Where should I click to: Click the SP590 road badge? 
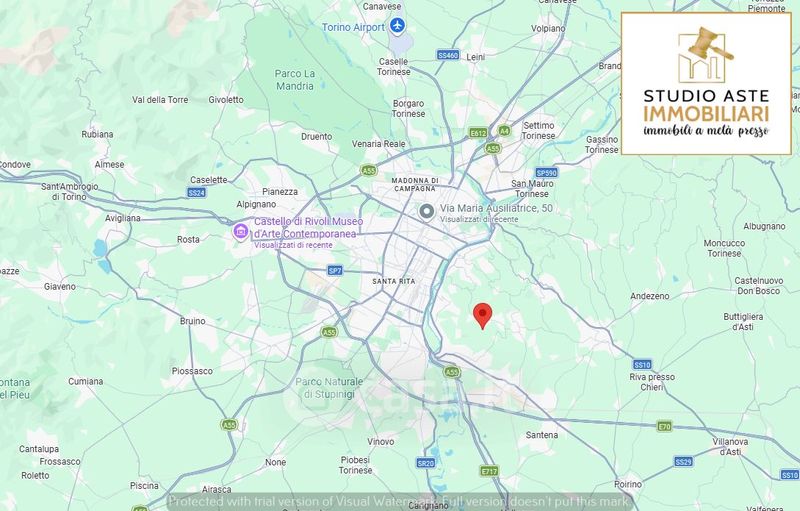(546, 172)
